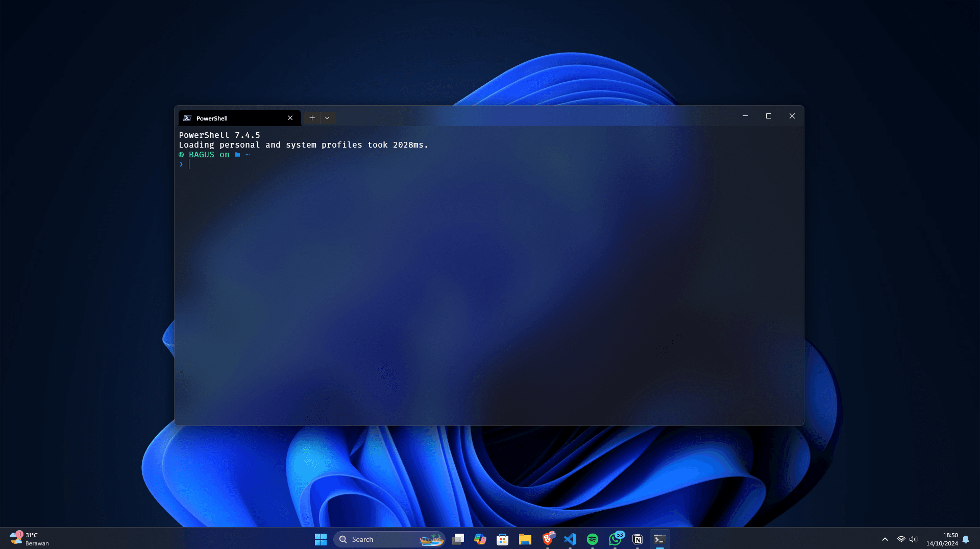Expand the new tab profile dropdown
This screenshot has height=549, width=980.
click(x=327, y=118)
